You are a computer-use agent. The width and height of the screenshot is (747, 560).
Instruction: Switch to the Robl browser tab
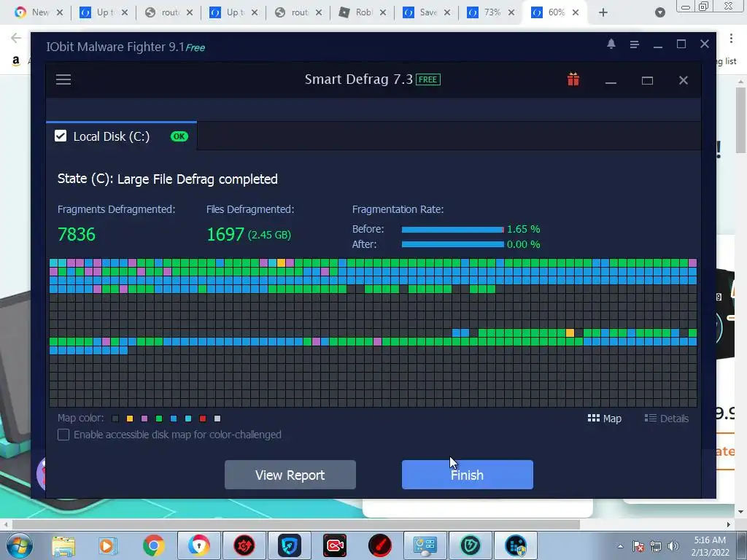[x=361, y=12]
